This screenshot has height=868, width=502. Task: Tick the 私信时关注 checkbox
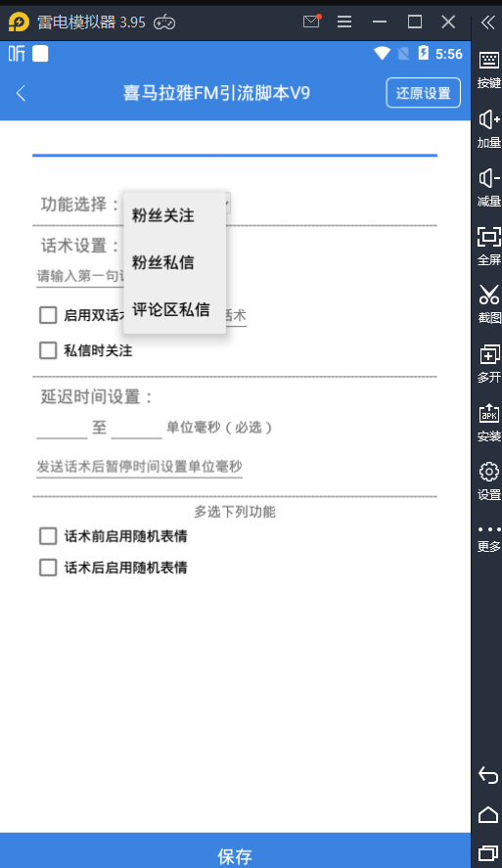[x=48, y=350]
